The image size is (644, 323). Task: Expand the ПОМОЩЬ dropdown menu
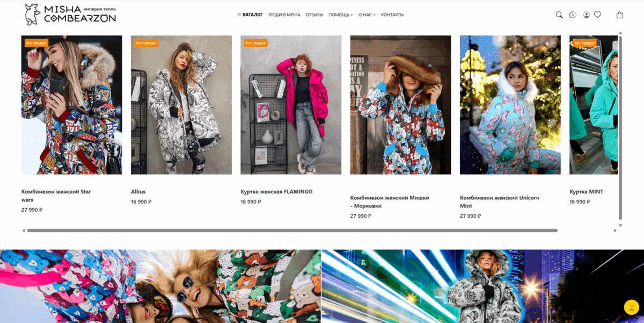pos(340,15)
